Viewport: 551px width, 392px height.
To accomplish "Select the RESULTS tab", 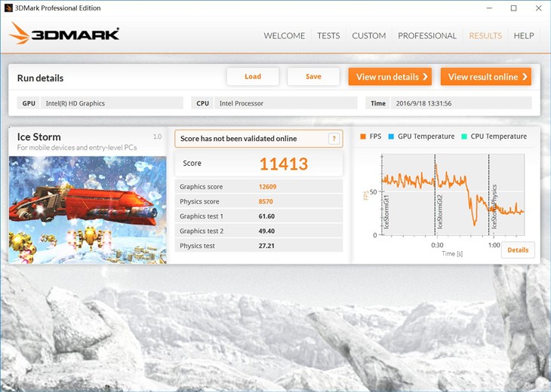I will pyautogui.click(x=485, y=35).
